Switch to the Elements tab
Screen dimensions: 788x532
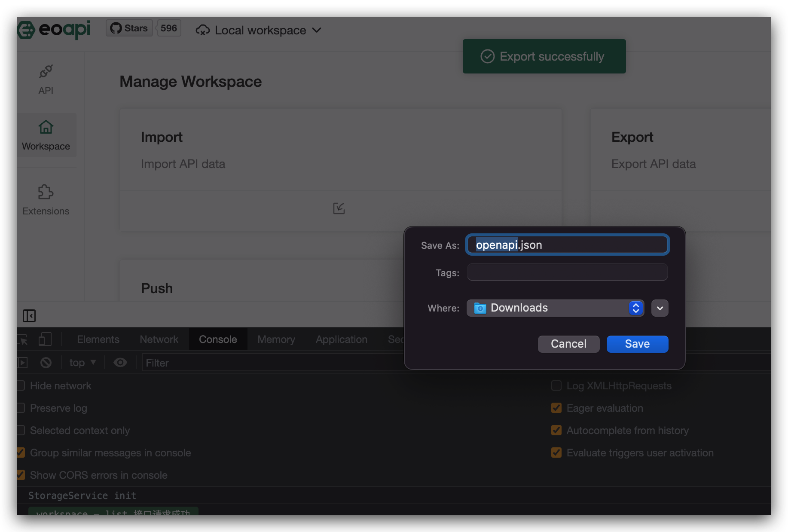[x=98, y=339]
